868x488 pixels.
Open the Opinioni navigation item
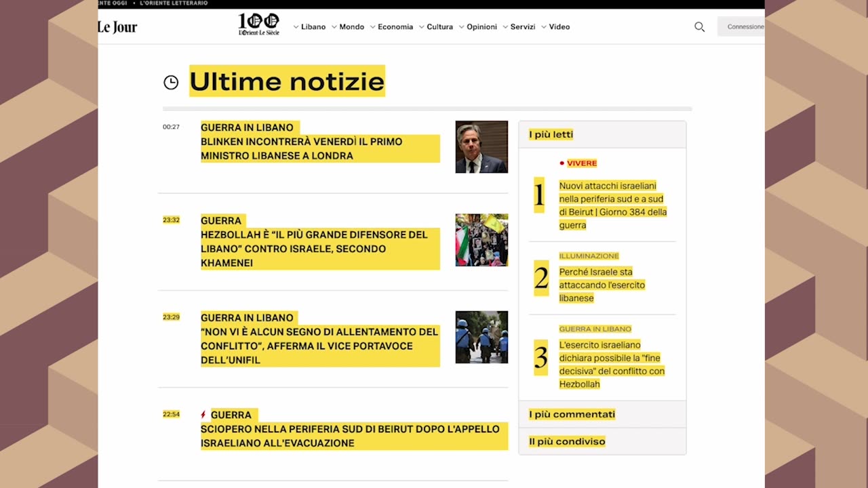pyautogui.click(x=481, y=27)
